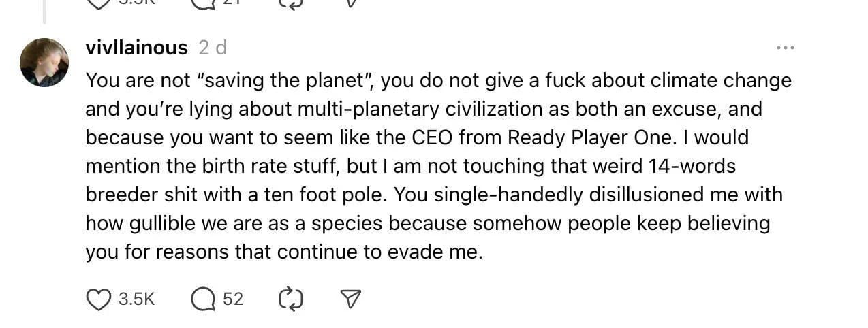Repost the partially visible post above
This screenshot has width=868, height=328.
(291, 3)
